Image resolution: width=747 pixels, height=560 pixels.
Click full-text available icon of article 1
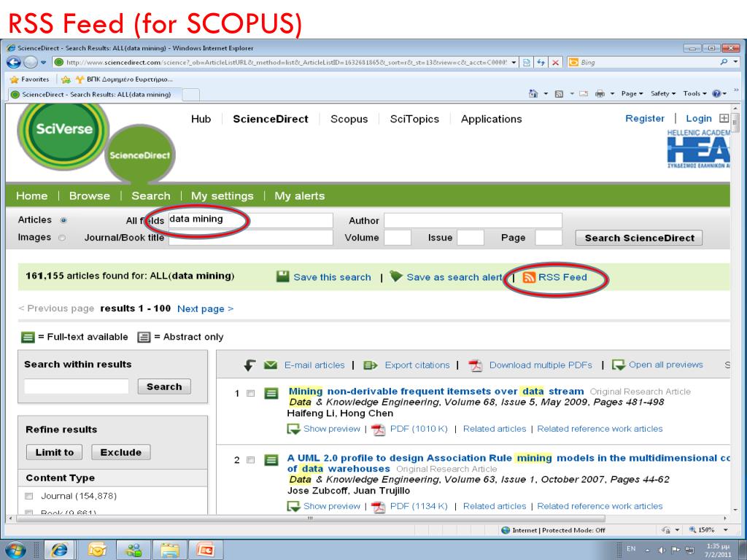coord(271,393)
